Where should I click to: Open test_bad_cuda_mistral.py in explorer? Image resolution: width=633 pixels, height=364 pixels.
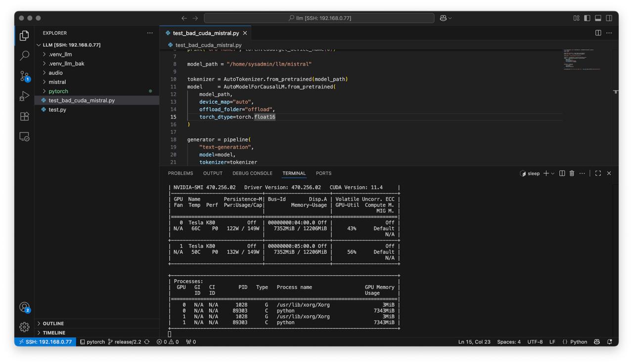click(x=97, y=100)
